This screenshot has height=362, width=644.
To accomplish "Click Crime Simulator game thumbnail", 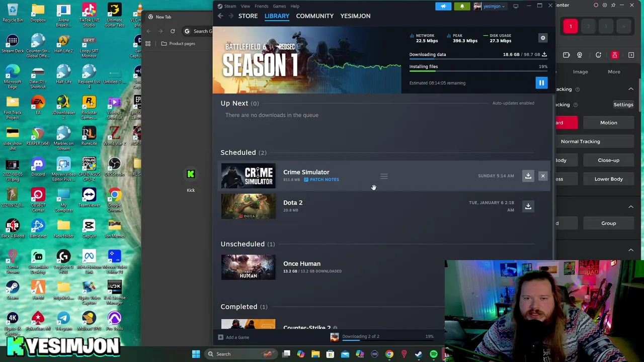I will coord(248,175).
